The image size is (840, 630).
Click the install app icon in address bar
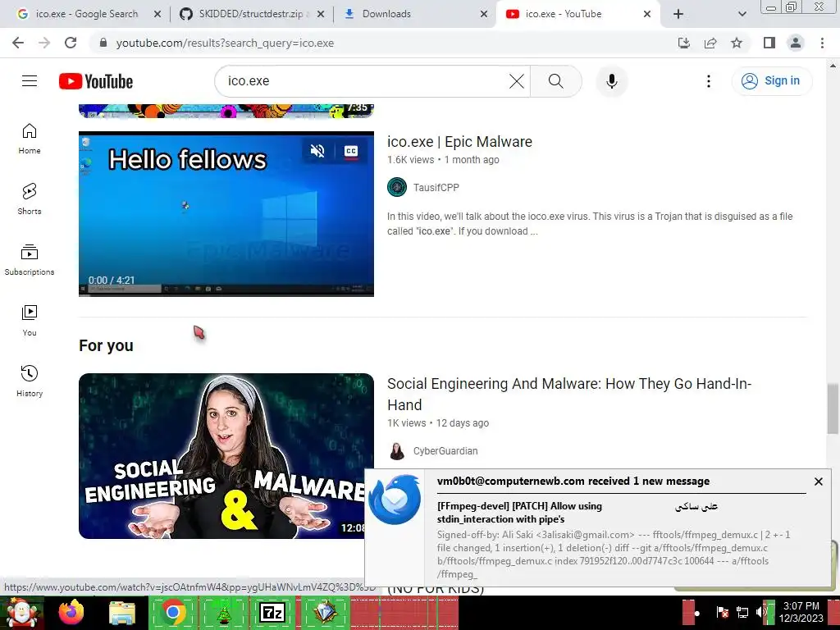tap(684, 43)
